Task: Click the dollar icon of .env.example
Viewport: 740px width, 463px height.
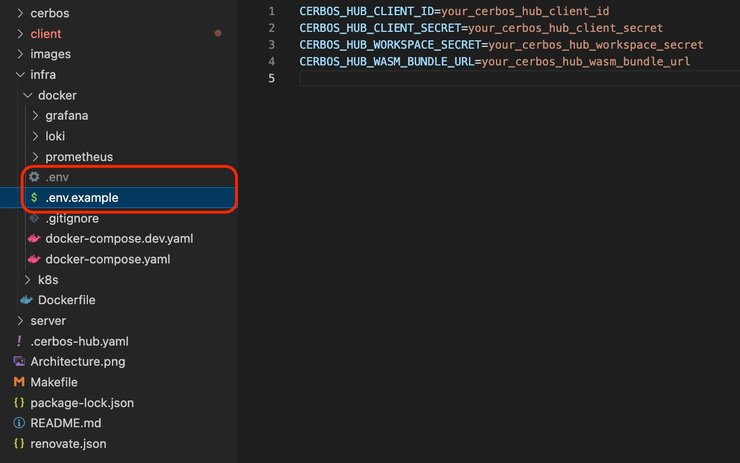Action: tap(34, 197)
